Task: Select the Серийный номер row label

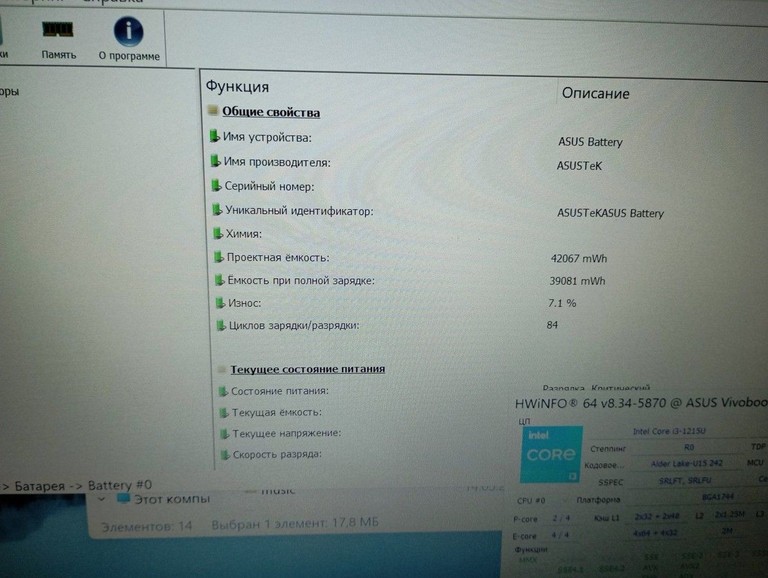Action: point(269,186)
